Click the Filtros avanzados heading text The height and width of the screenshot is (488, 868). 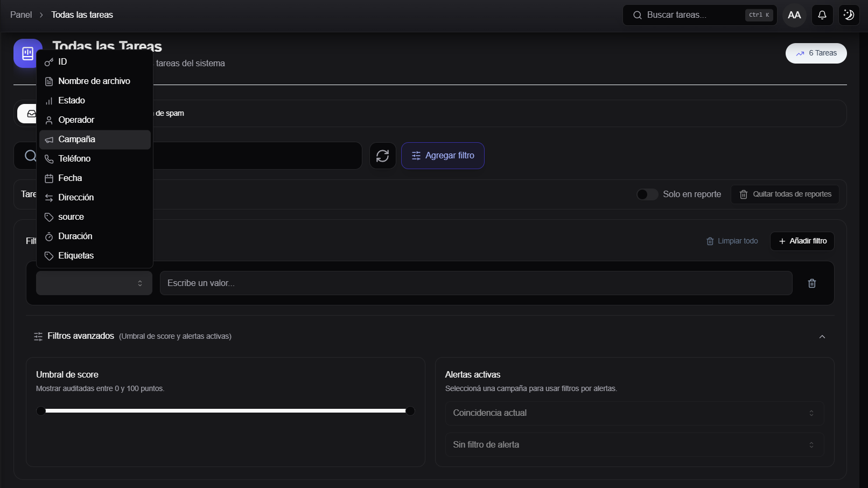tap(81, 336)
